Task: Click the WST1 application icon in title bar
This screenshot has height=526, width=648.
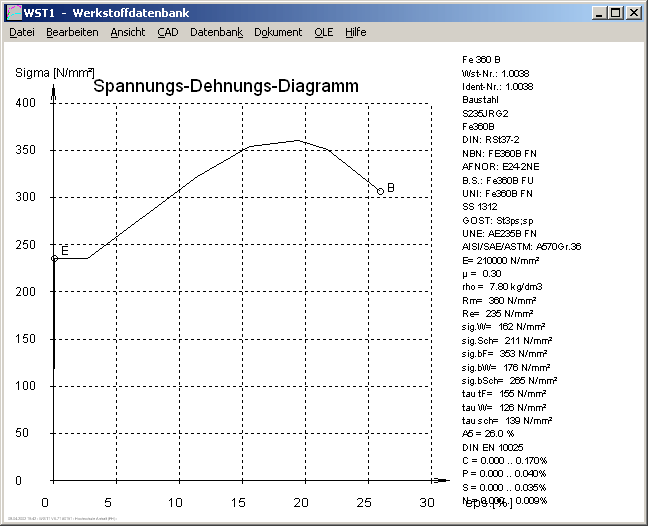Action: (13, 13)
